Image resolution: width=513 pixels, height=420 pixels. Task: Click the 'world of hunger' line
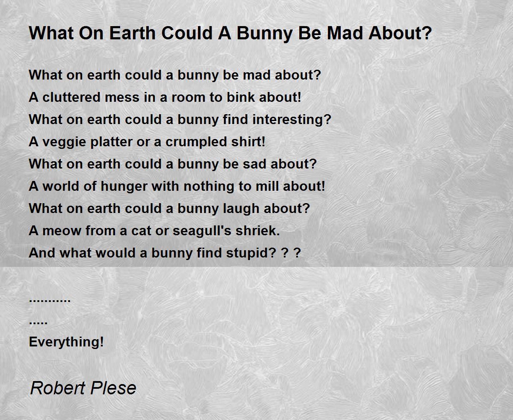(177, 186)
